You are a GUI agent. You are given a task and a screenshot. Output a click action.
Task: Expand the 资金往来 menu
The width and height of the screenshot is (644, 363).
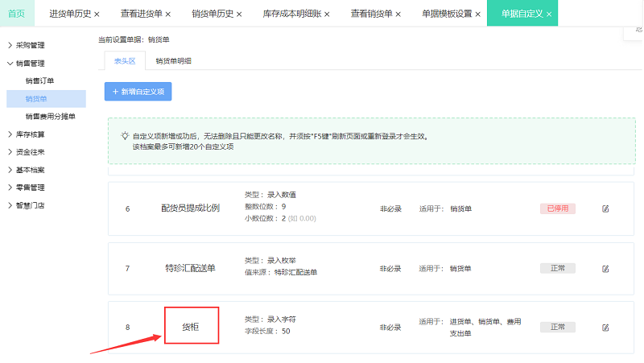pos(30,152)
